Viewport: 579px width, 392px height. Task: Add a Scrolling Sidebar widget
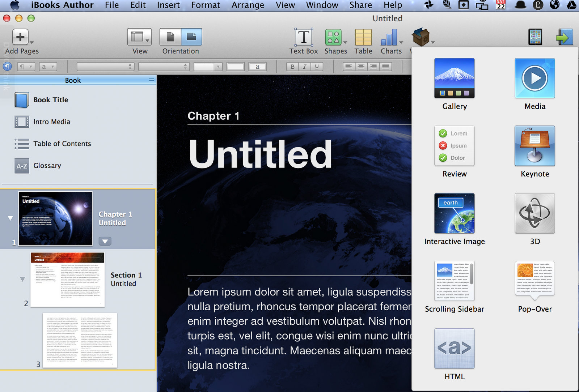[454, 281]
